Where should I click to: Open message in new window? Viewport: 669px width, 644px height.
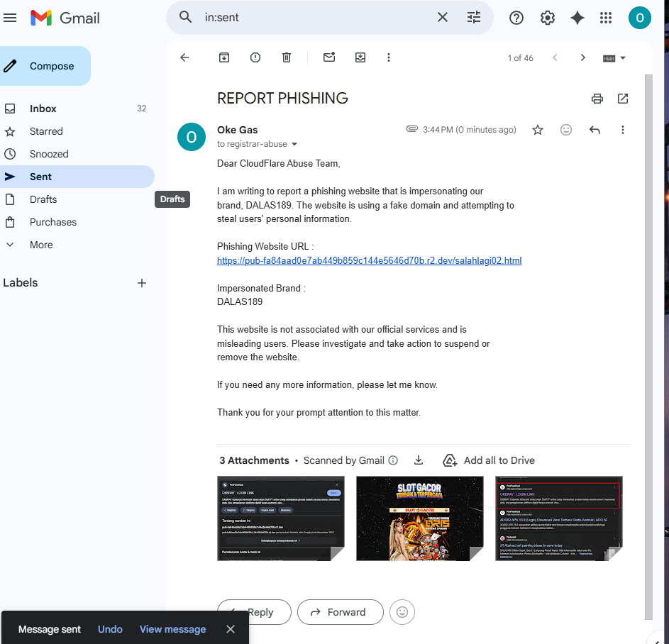pos(623,99)
